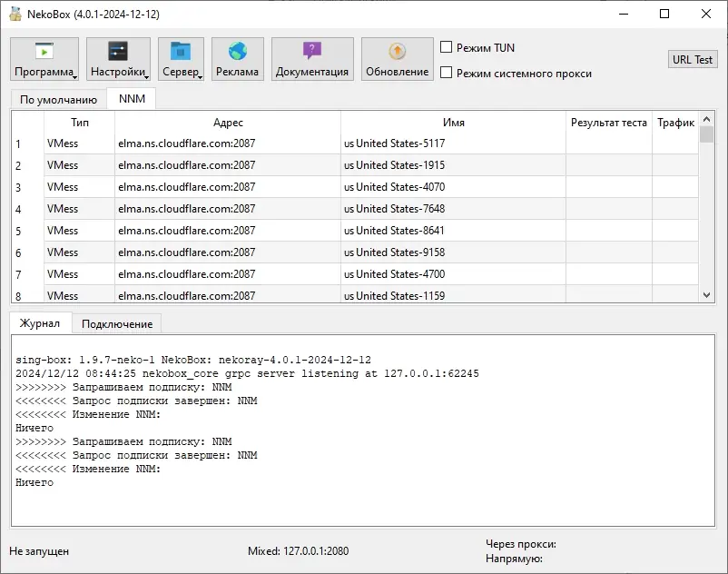Viewport: 728px width, 574px height.
Task: Close the NekoBox window
Action: point(705,14)
